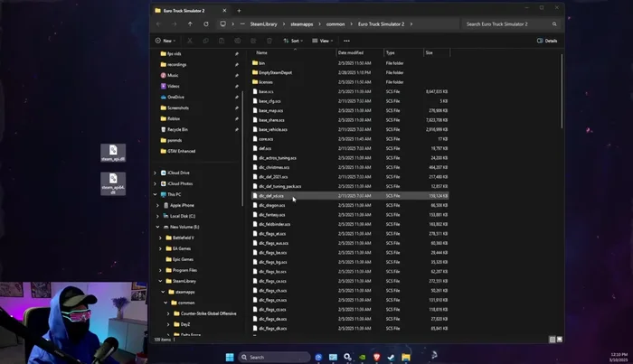Click the Rename toolbar icon
The width and height of the screenshot is (633, 364).
pos(237,41)
